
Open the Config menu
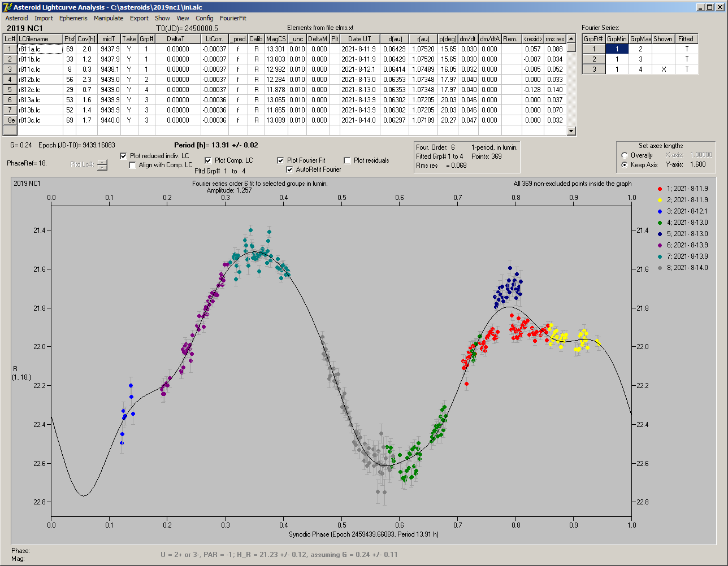(x=205, y=18)
